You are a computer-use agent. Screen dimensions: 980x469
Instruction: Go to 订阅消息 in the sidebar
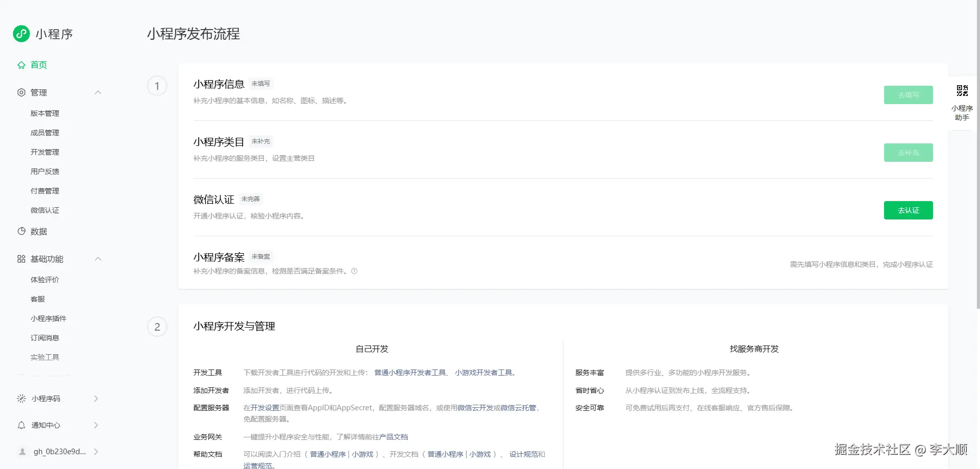[45, 338]
